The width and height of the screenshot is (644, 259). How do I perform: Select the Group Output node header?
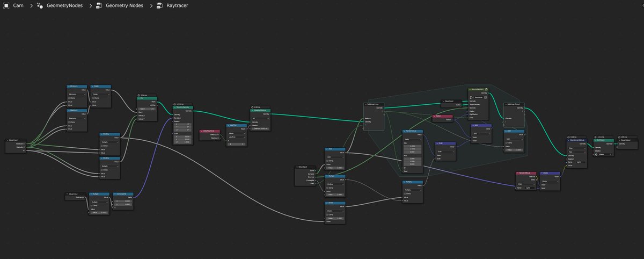[x=627, y=140]
